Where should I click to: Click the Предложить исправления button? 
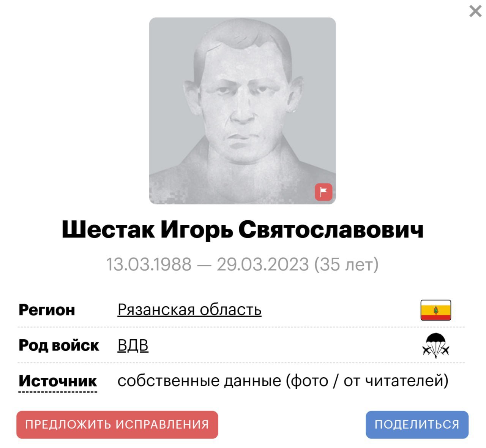pyautogui.click(x=117, y=424)
